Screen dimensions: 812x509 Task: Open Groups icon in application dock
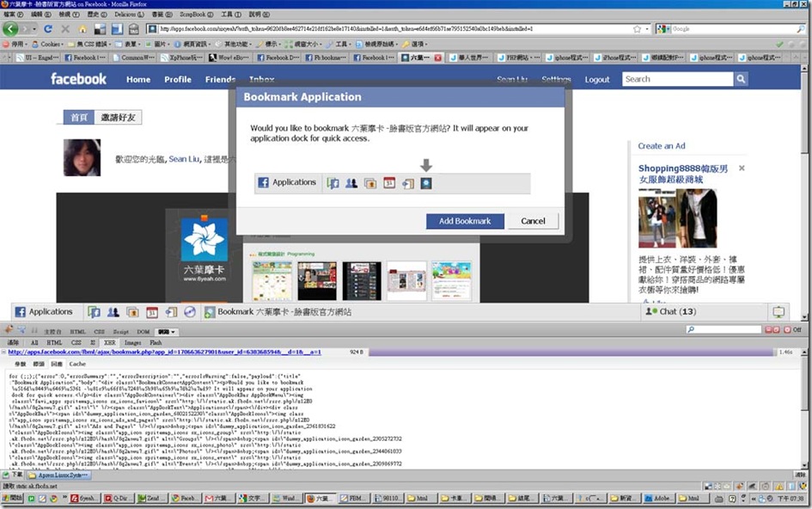[x=113, y=312]
